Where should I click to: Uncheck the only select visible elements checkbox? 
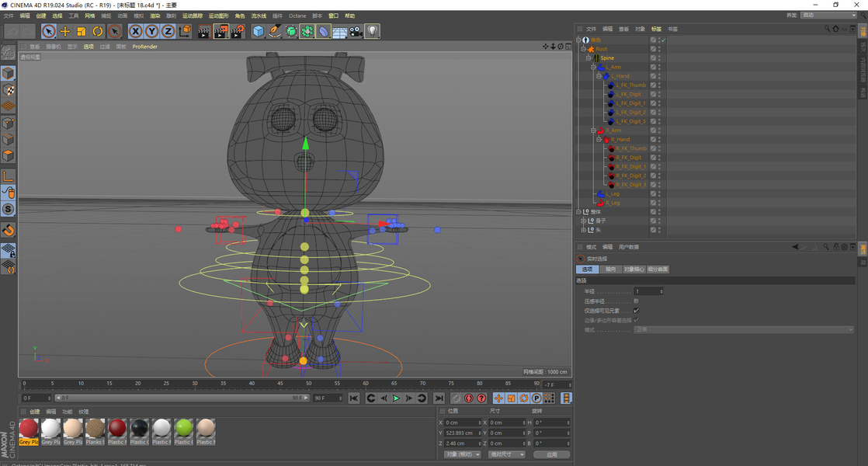[x=636, y=311]
